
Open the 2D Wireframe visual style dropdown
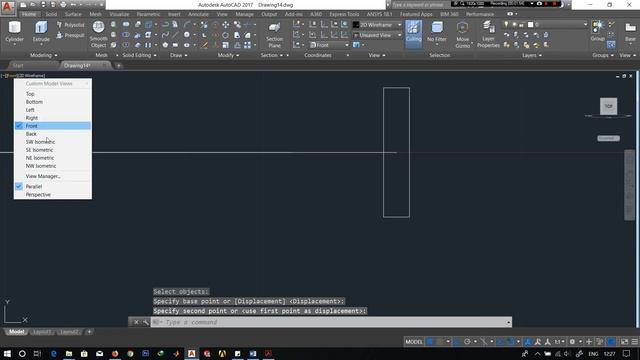[x=378, y=25]
